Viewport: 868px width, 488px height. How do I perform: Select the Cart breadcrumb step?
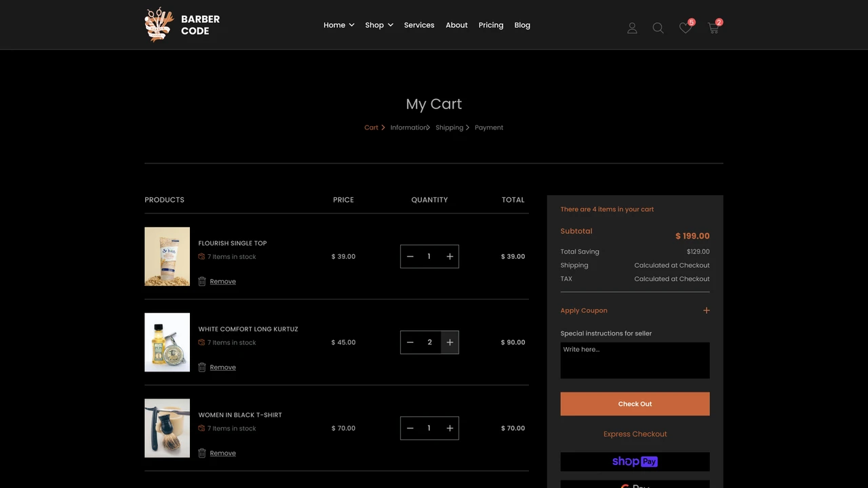click(371, 127)
